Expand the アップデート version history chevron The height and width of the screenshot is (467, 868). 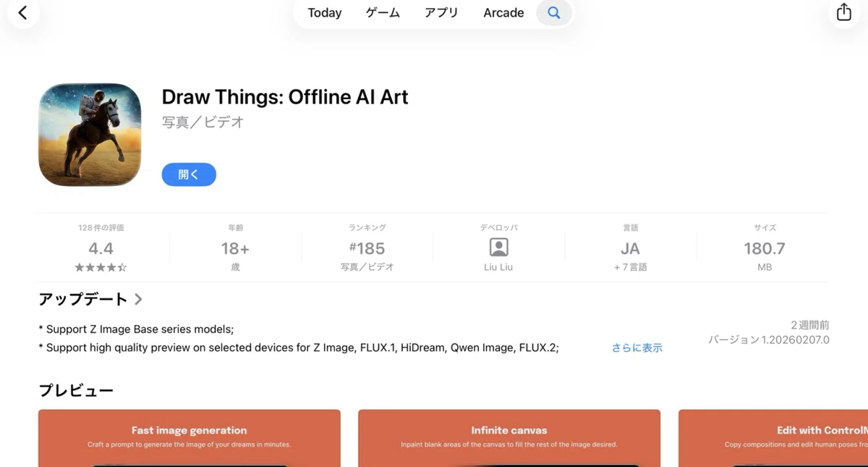pos(138,299)
